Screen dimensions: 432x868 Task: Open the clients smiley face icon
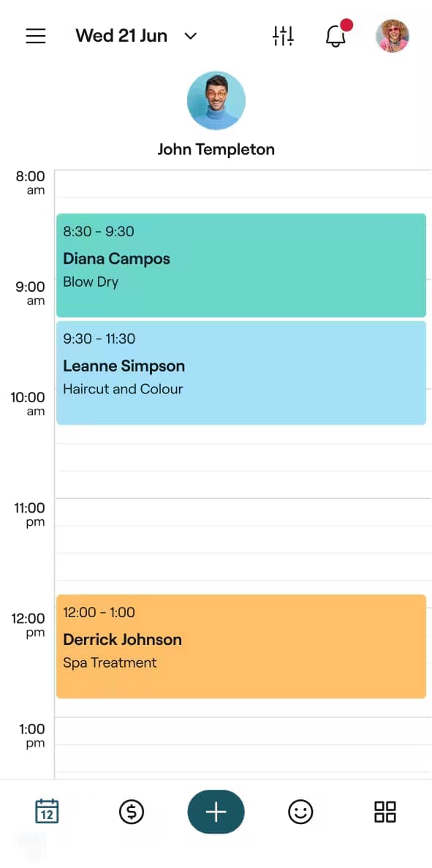pyautogui.click(x=300, y=812)
